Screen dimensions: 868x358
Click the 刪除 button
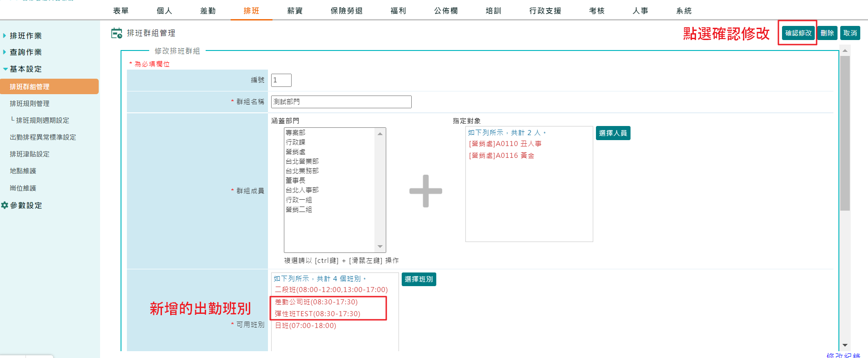(827, 33)
